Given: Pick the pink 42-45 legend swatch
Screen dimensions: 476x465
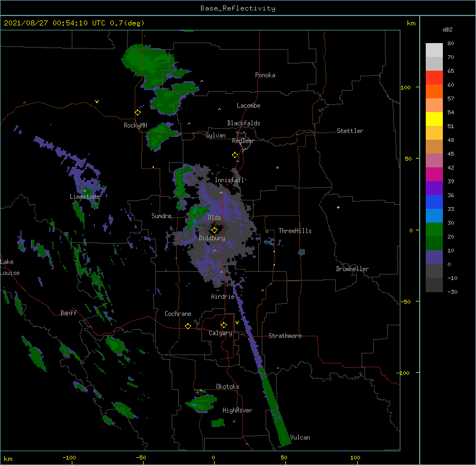Looking at the screenshot, I should click(434, 161).
